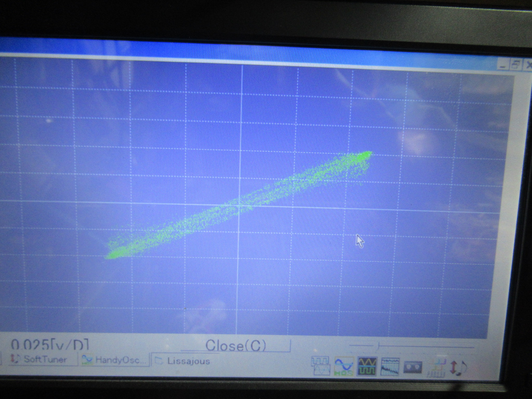Open the dual waveform display icon
532x399 pixels.
[321, 365]
